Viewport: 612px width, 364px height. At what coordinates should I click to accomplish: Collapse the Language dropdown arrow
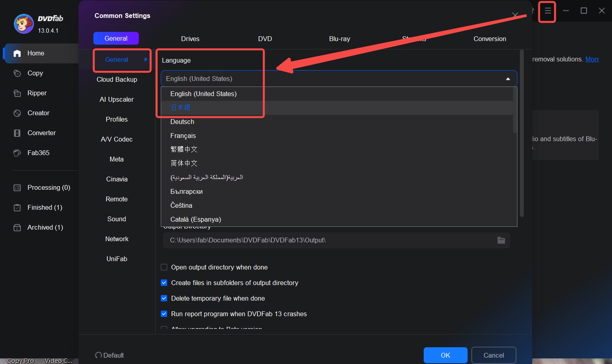[x=508, y=79]
